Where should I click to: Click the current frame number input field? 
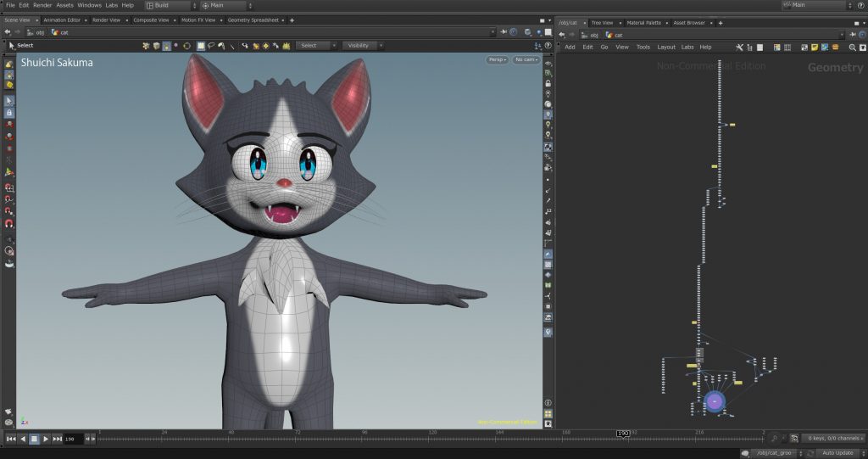click(x=74, y=439)
